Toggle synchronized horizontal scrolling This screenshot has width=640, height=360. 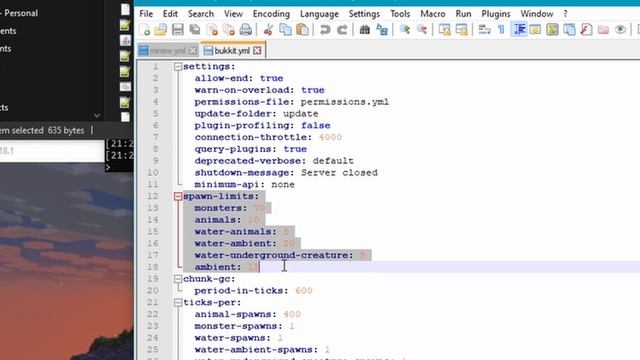461,29
